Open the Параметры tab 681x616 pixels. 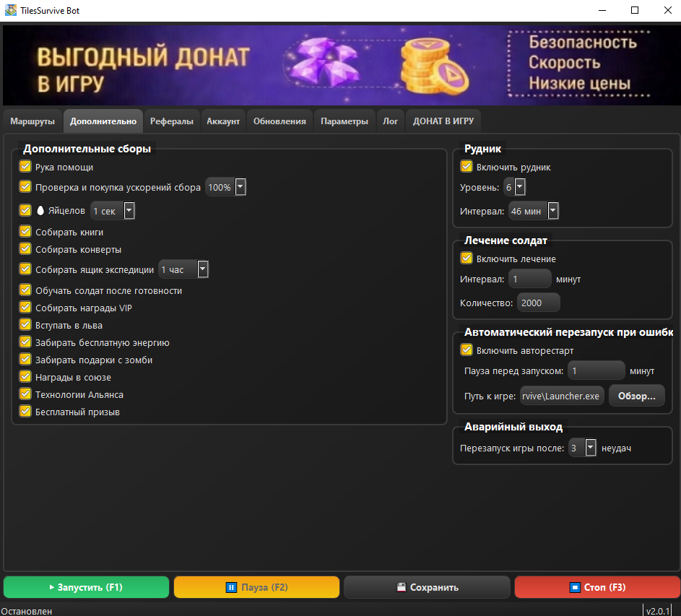[x=344, y=121]
